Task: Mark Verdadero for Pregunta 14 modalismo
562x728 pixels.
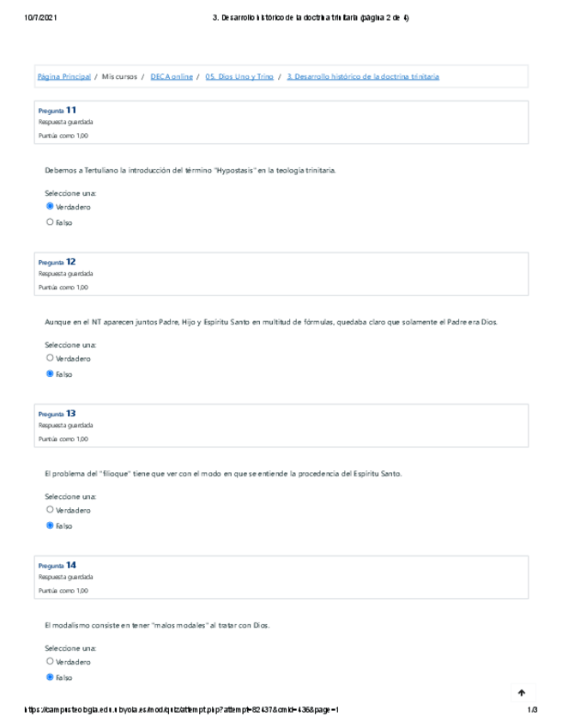Action: 50,661
